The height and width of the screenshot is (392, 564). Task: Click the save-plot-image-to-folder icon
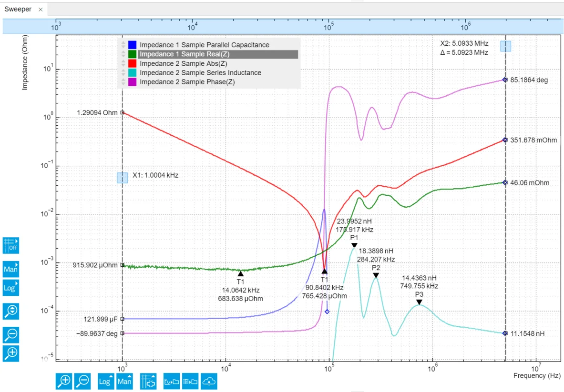click(x=171, y=381)
